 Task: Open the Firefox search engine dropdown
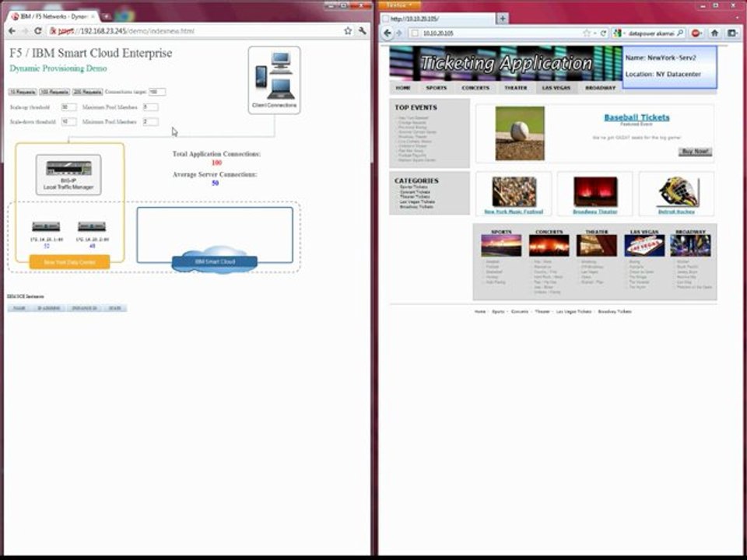pos(619,33)
